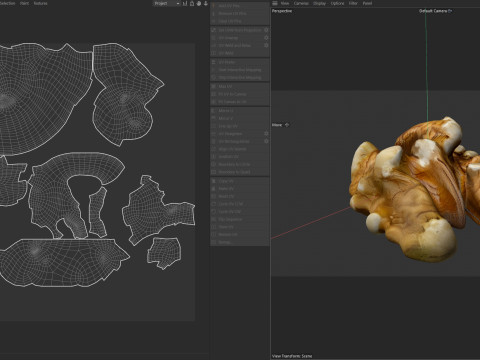Run the UV Weld command

(240, 53)
